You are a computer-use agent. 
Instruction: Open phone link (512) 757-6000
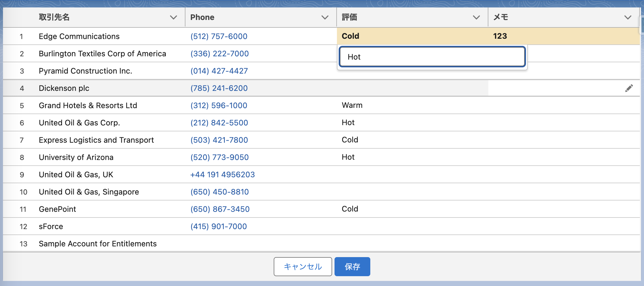[x=219, y=36]
